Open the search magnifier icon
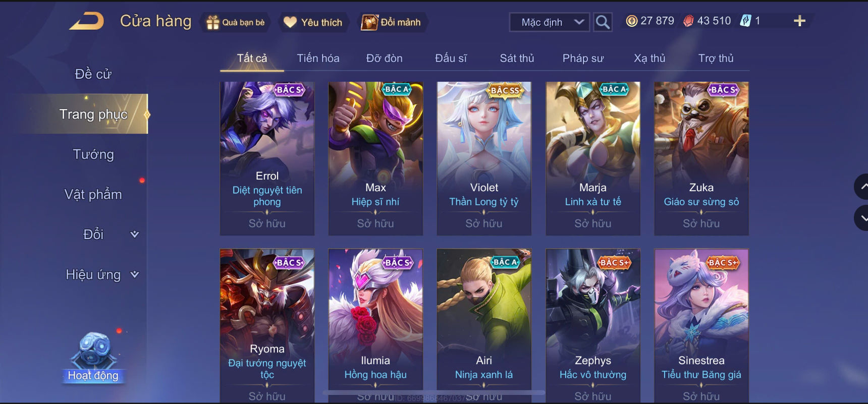Screen dimensions: 868x404 tap(603, 22)
